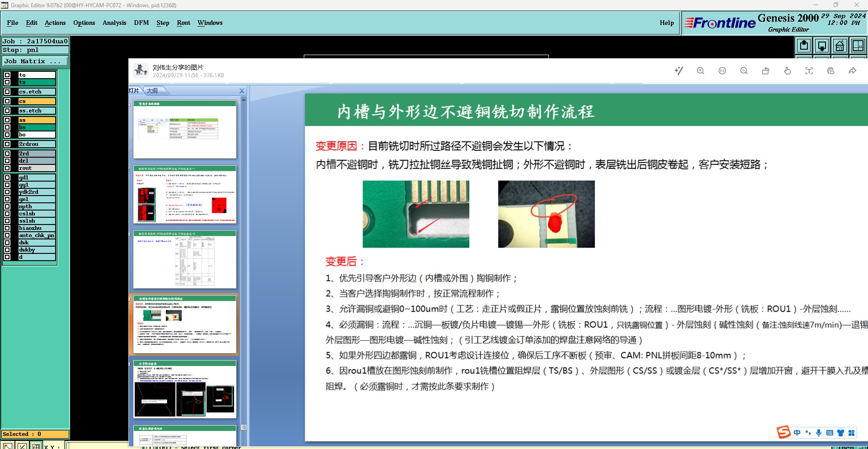The image size is (868, 449).
Task: Select the '2rd' layer name
Action: tap(37, 154)
